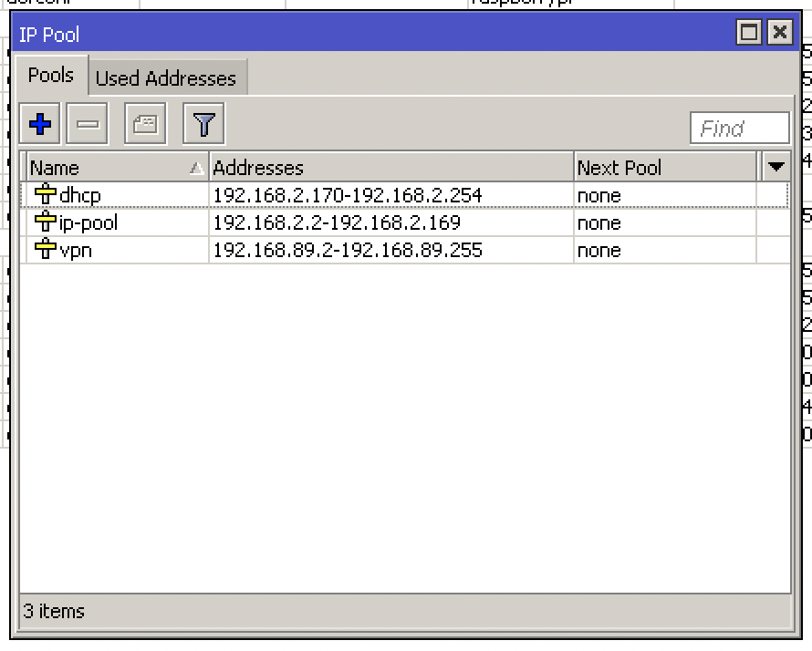Click the Find search field
The image size is (812, 651).
click(739, 129)
